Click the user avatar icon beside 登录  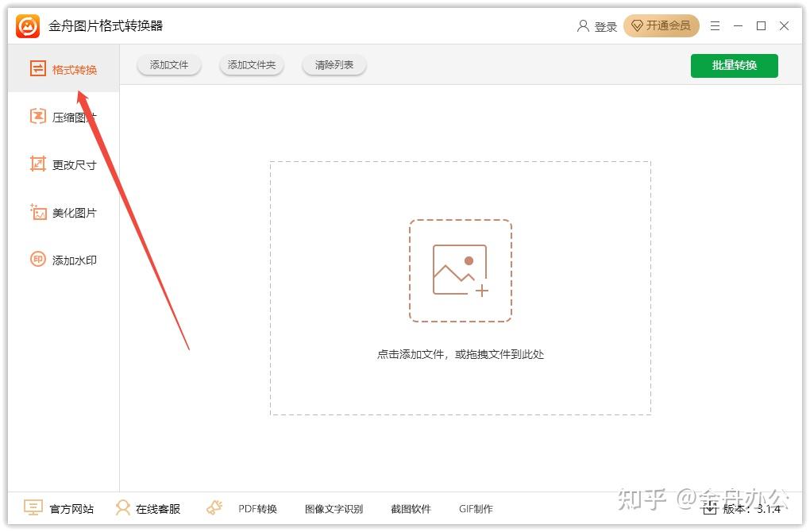[583, 26]
